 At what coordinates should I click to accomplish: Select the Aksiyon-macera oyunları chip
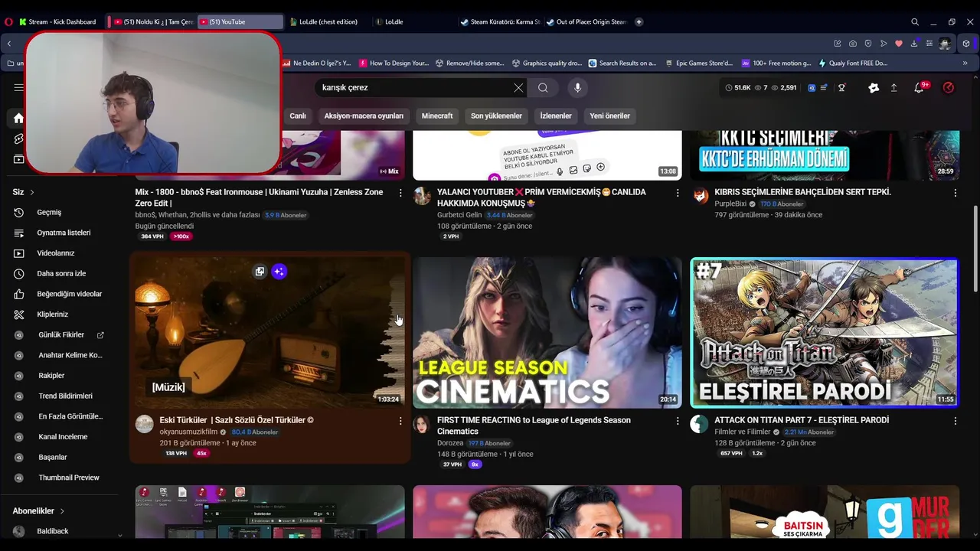click(364, 116)
